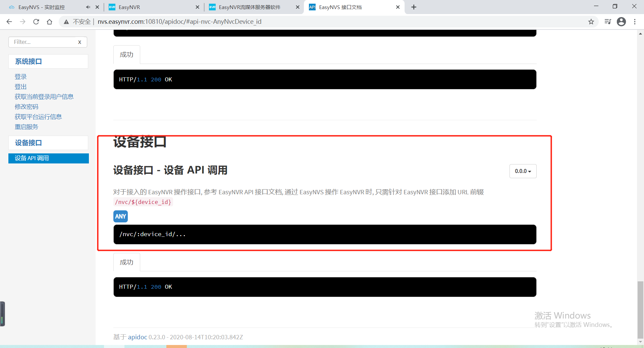The width and height of the screenshot is (644, 348).
Task: Click the scrollbar up arrow
Action: [x=641, y=33]
